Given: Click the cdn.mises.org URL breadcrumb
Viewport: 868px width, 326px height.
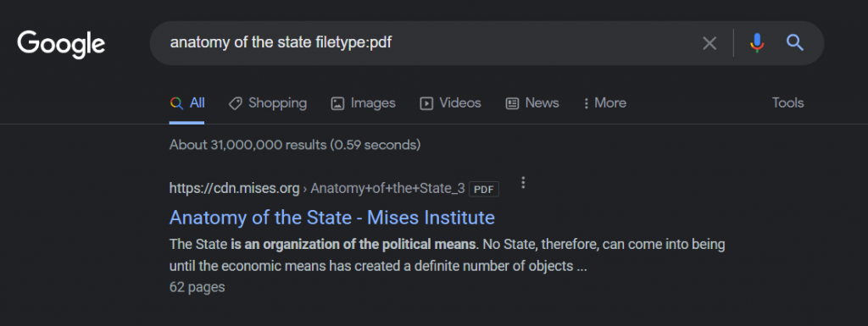Looking at the screenshot, I should tap(234, 189).
